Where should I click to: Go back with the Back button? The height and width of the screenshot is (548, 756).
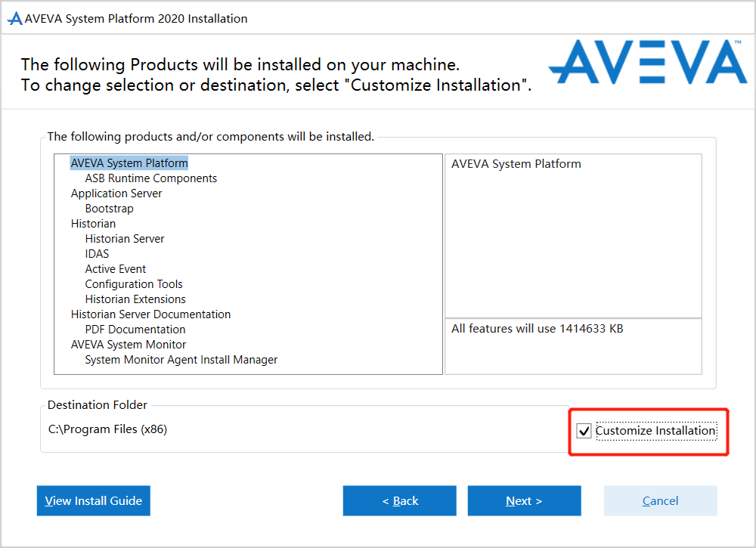click(399, 500)
